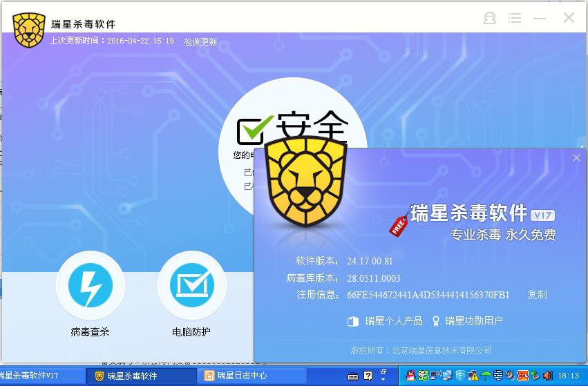Click the 瑞星个人产品 box icon

pyautogui.click(x=353, y=321)
